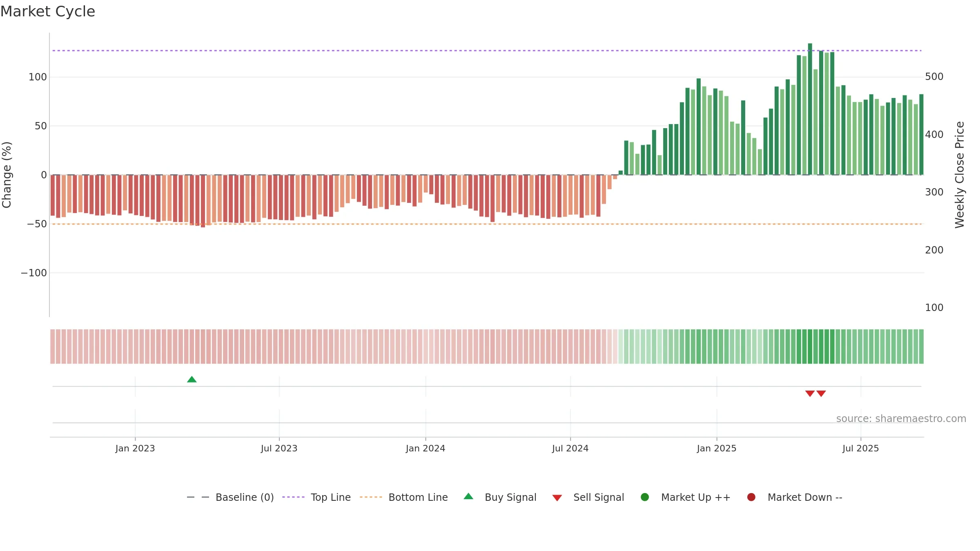Click the purple dotted line sample in the legend
980x551 pixels.
click(293, 497)
